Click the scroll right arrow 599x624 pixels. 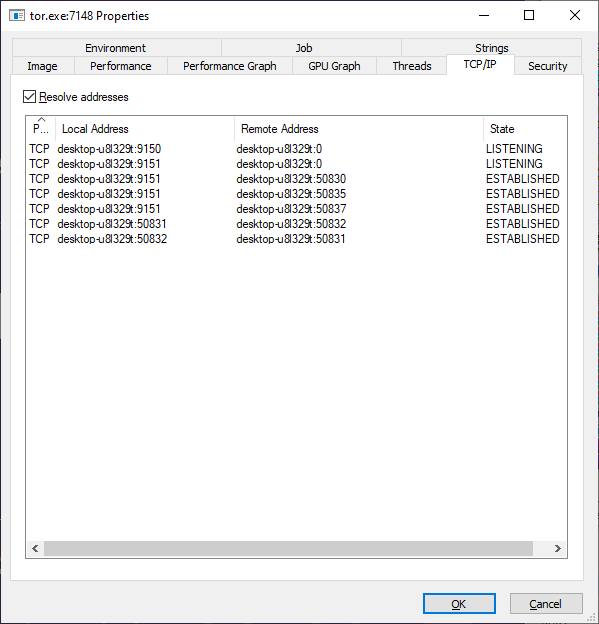pos(558,548)
